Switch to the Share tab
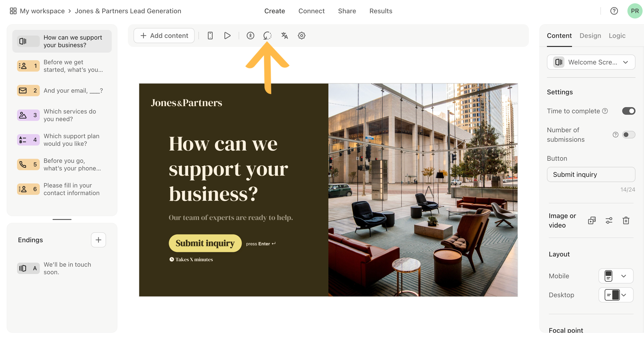The height and width of the screenshot is (338, 644). (347, 11)
